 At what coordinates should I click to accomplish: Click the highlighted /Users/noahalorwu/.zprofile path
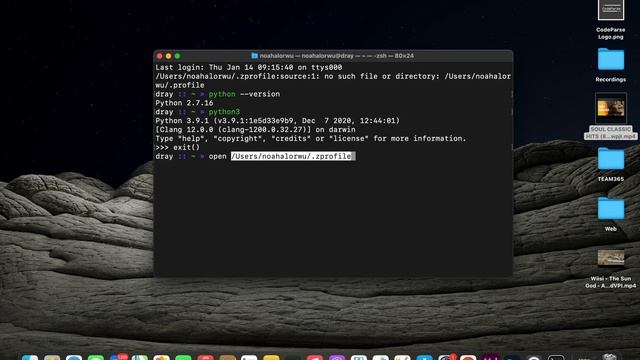[x=291, y=156]
